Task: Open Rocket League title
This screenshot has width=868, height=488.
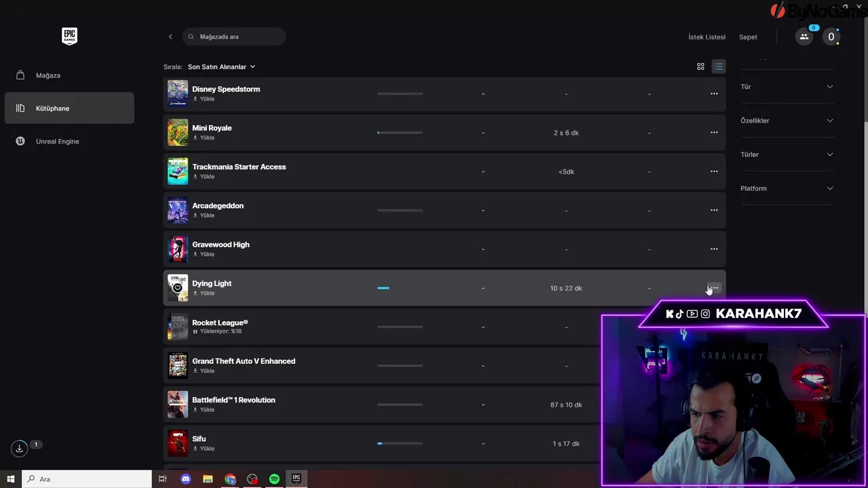Action: 220,323
